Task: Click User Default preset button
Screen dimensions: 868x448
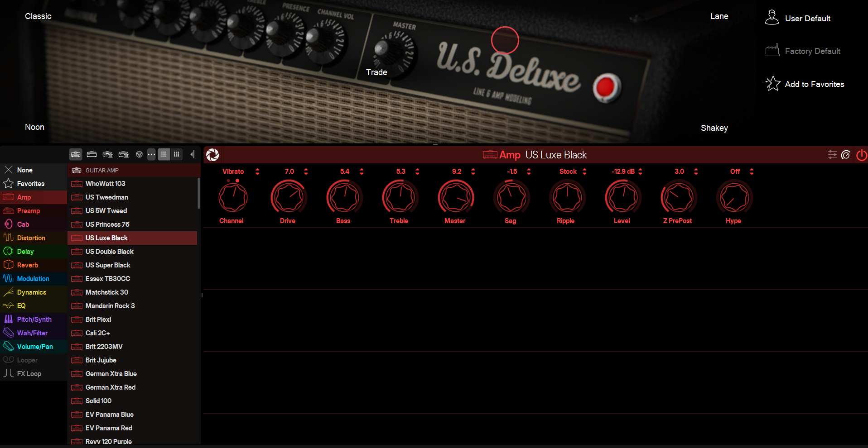Action: (798, 18)
